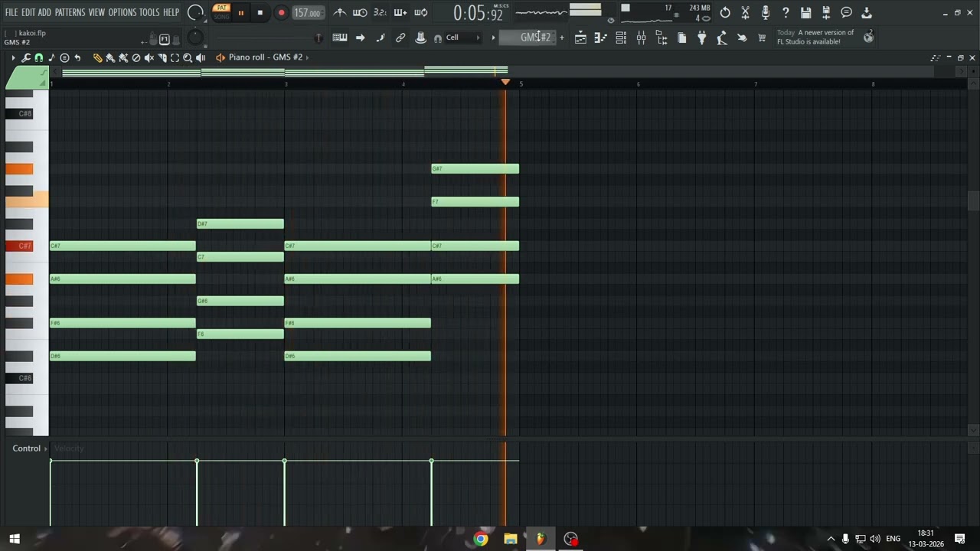
Task: Click the render/export audio file icon
Action: coord(826,12)
